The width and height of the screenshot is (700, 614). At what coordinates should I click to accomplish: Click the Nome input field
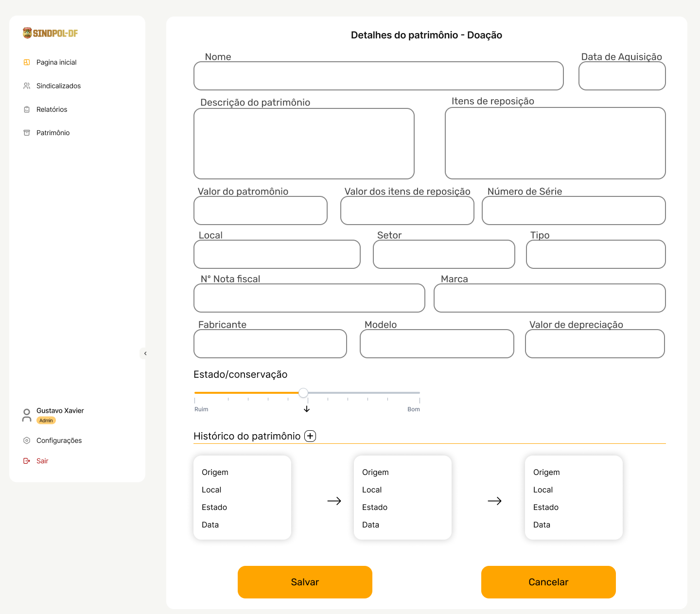[379, 76]
